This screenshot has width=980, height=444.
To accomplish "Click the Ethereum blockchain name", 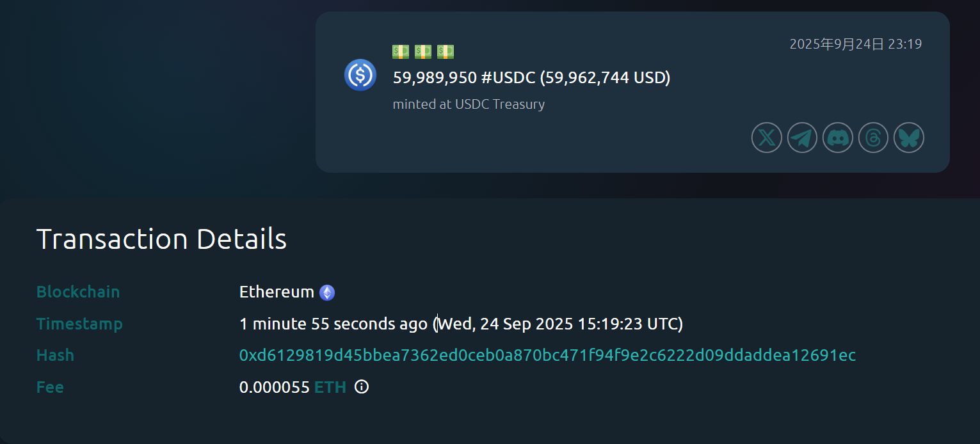I will [277, 292].
